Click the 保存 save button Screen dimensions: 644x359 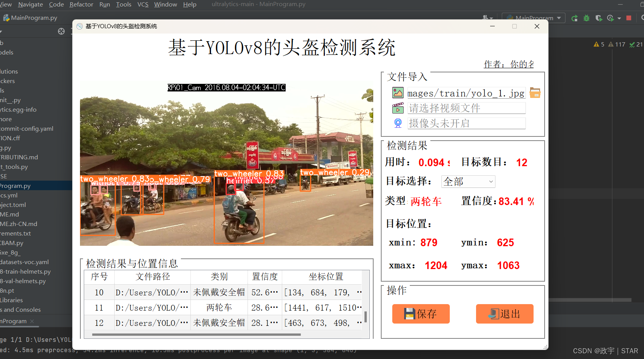click(x=421, y=314)
